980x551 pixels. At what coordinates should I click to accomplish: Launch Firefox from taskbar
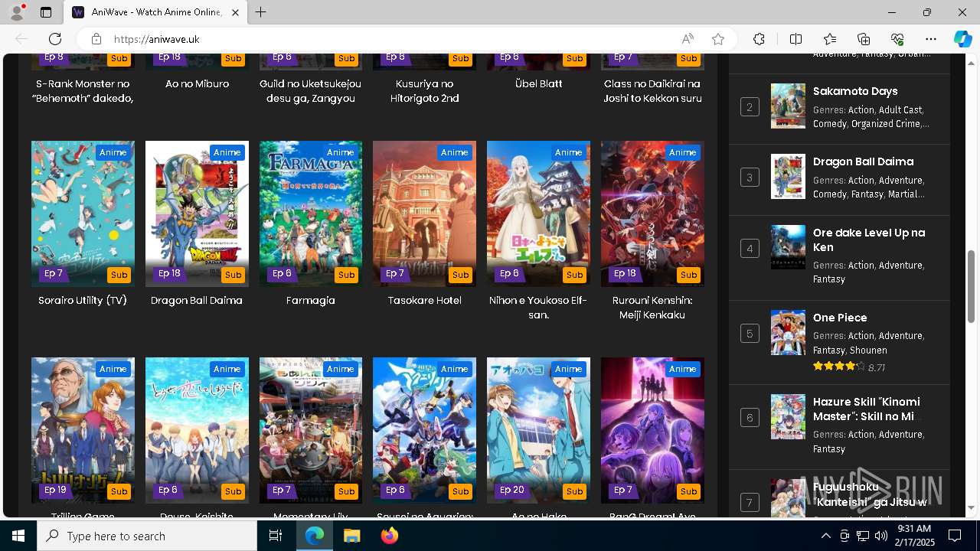click(389, 536)
